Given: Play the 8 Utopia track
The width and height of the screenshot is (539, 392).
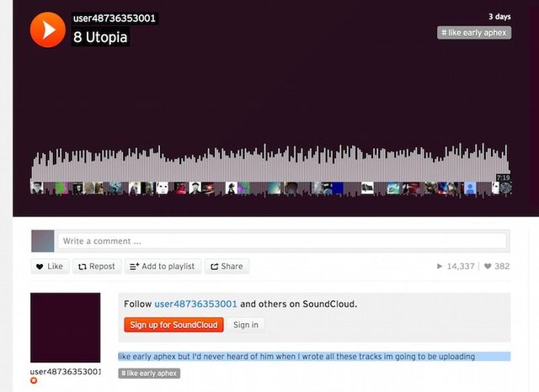Looking at the screenshot, I should point(47,30).
